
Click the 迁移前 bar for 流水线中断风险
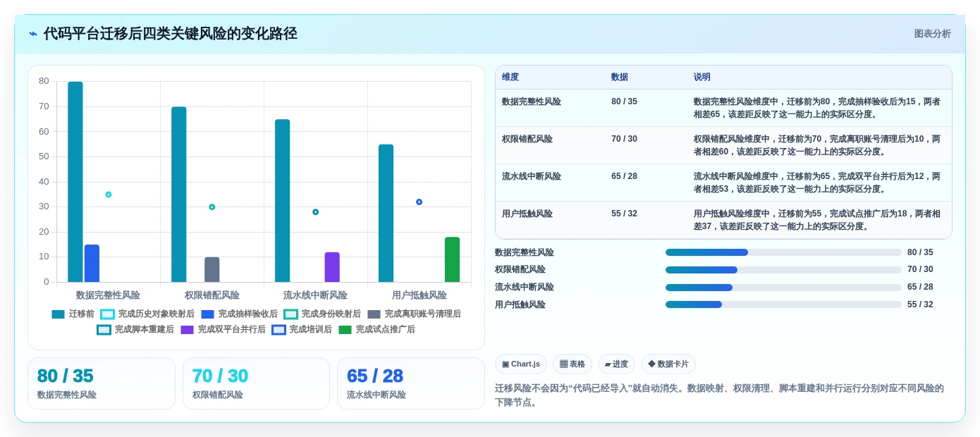[283, 201]
